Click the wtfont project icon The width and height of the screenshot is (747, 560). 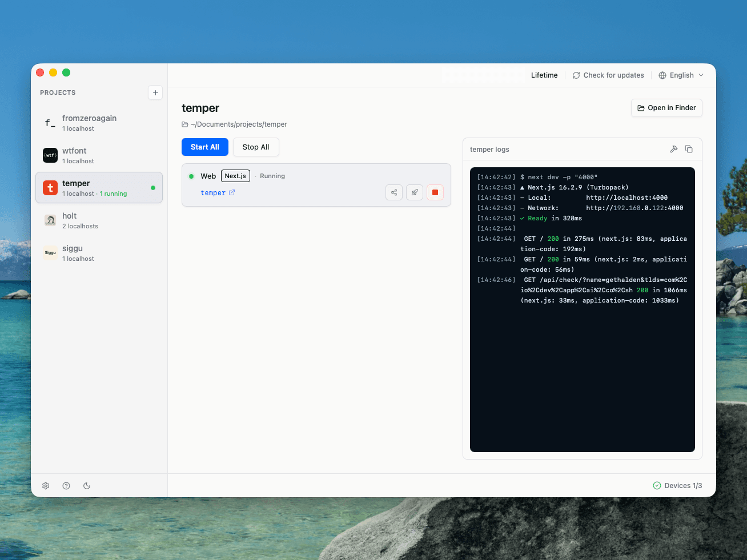tap(50, 155)
